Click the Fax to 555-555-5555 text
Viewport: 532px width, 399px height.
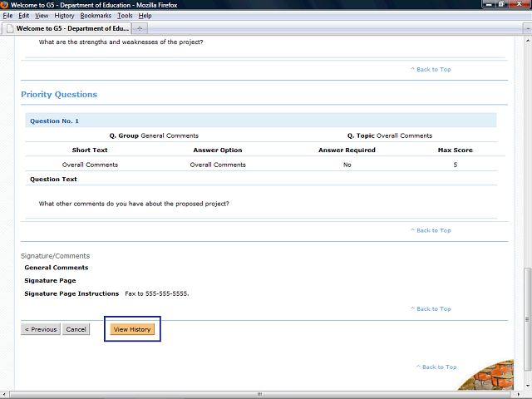pos(157,293)
